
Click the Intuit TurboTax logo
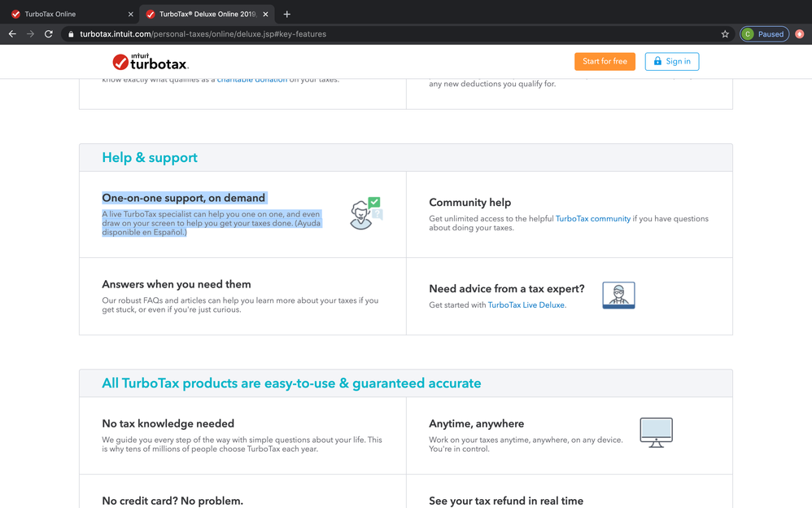coord(151,61)
